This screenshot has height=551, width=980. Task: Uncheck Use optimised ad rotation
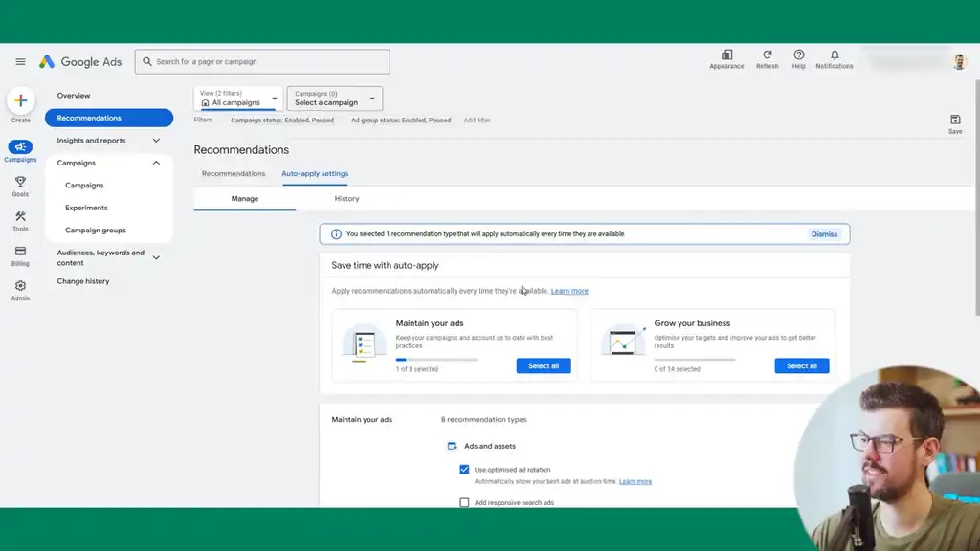pos(464,469)
